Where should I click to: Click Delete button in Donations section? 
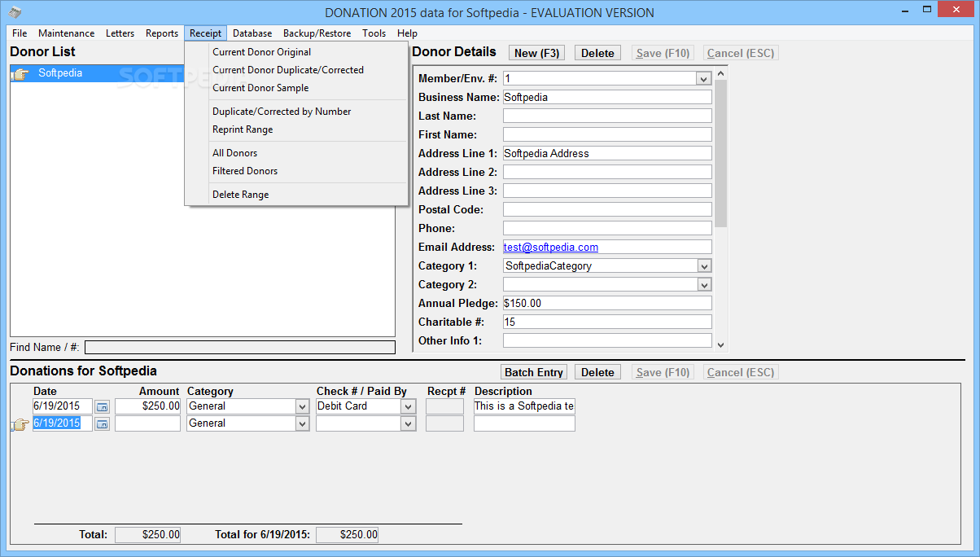pyautogui.click(x=597, y=372)
